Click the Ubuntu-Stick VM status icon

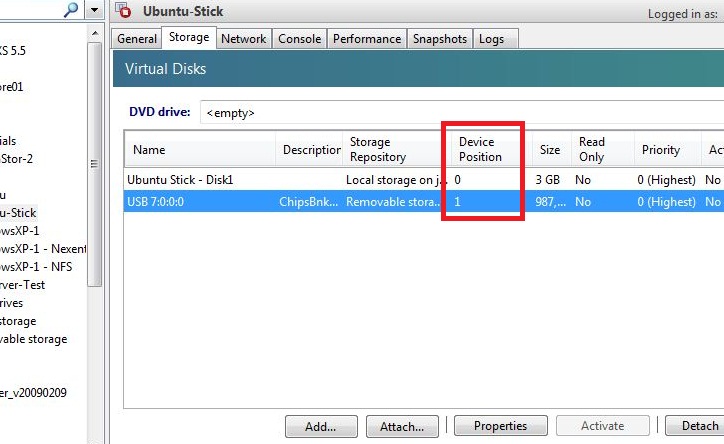(x=125, y=11)
